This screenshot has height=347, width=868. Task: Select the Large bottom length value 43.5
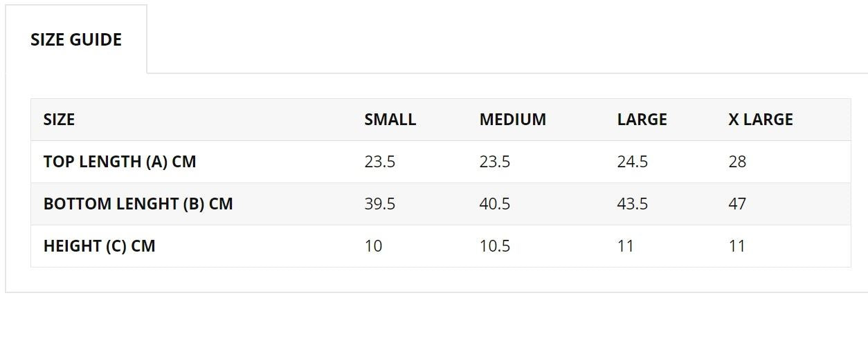tap(633, 204)
